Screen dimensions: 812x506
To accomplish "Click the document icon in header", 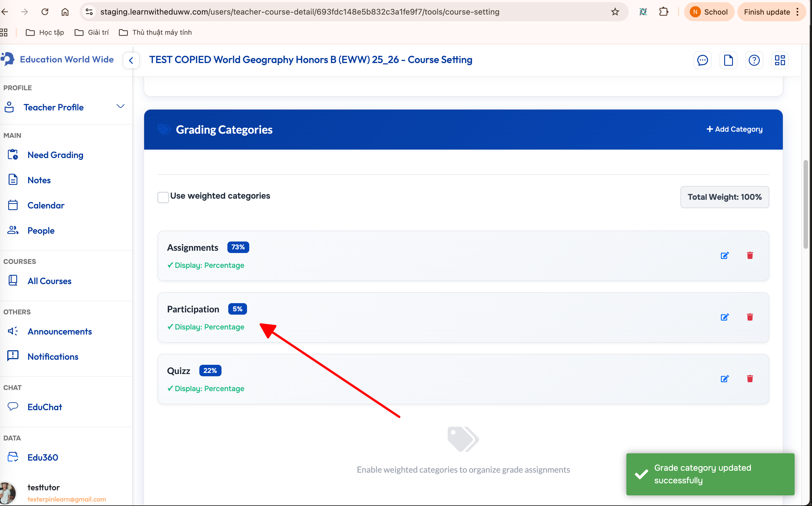I will click(728, 60).
